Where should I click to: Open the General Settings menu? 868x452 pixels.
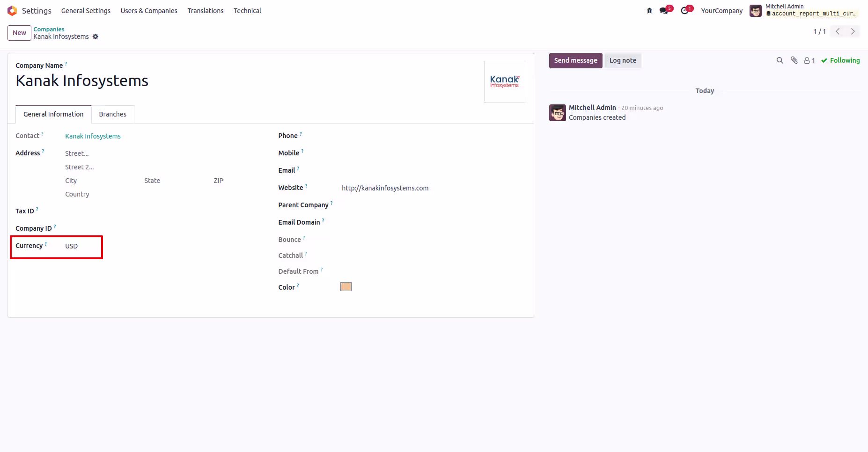[x=86, y=11]
